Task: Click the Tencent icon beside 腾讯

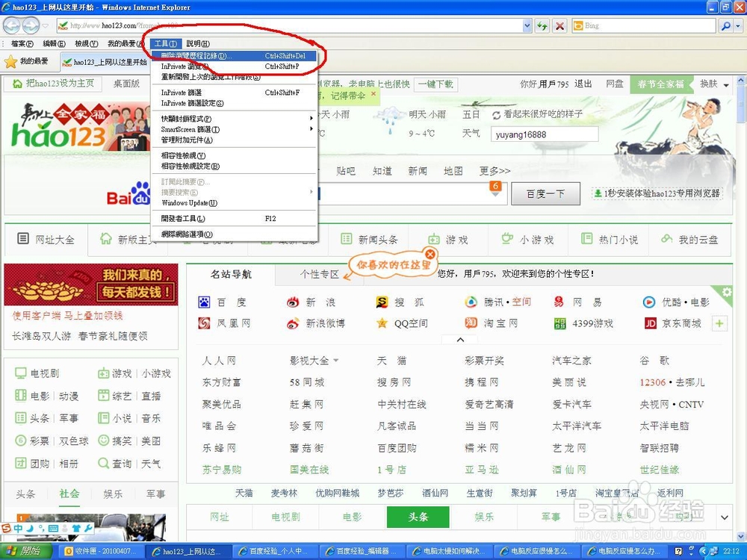Action: pyautogui.click(x=471, y=302)
